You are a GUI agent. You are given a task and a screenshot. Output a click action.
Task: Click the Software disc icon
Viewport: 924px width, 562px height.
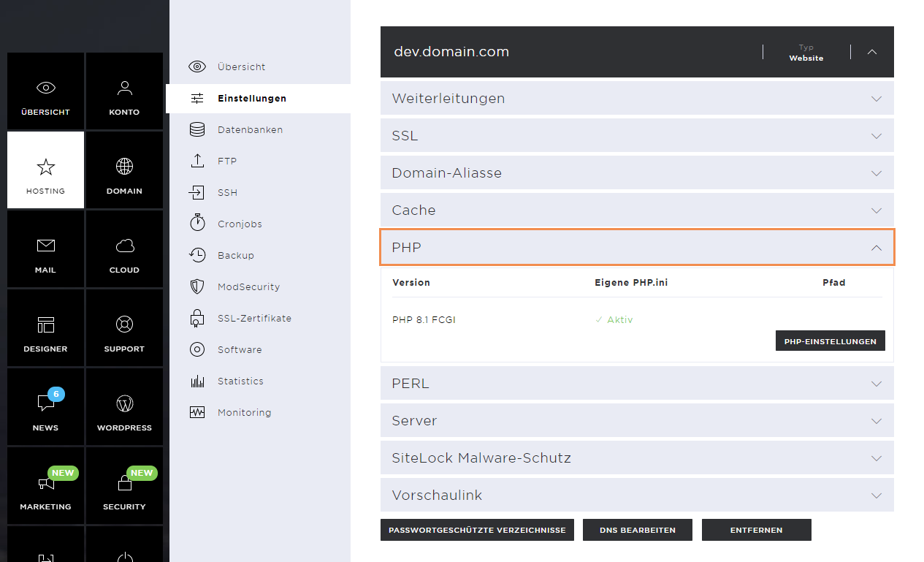(x=197, y=349)
